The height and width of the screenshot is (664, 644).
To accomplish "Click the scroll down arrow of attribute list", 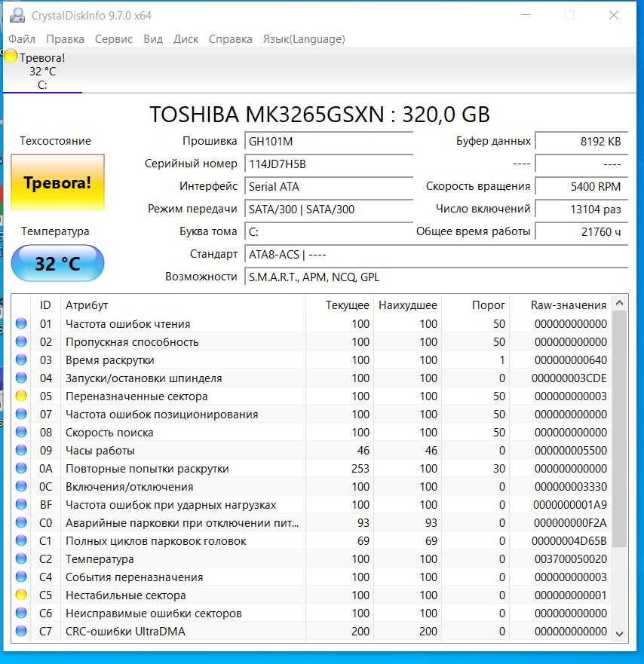I will point(619,634).
